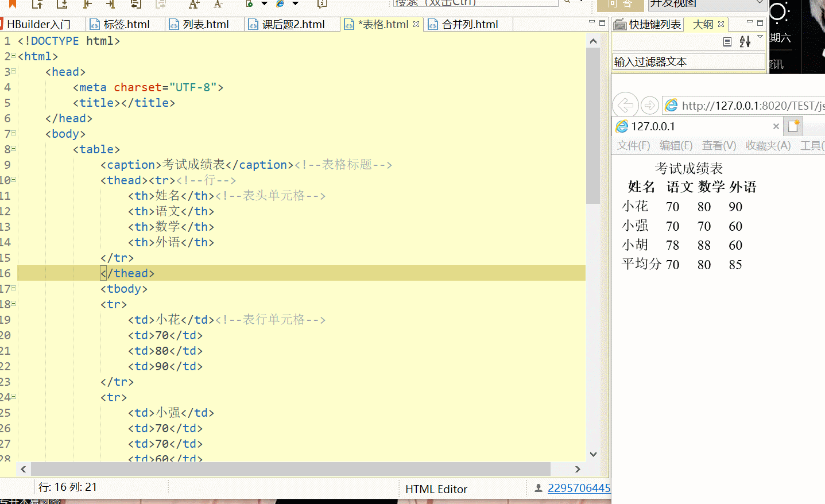825x504 pixels.
Task: Maximize the outline panel
Action: [760, 23]
